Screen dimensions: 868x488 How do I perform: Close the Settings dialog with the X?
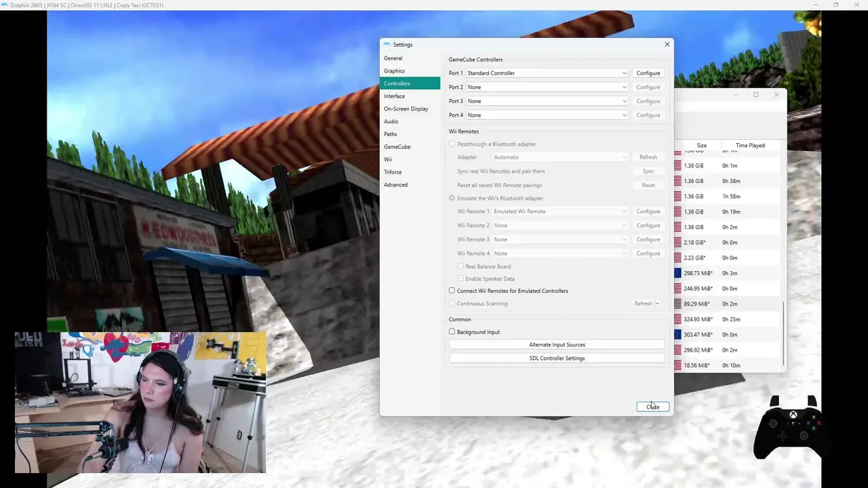click(x=667, y=44)
